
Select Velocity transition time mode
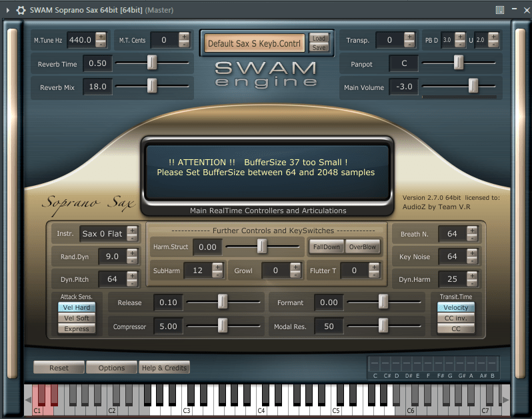(455, 308)
